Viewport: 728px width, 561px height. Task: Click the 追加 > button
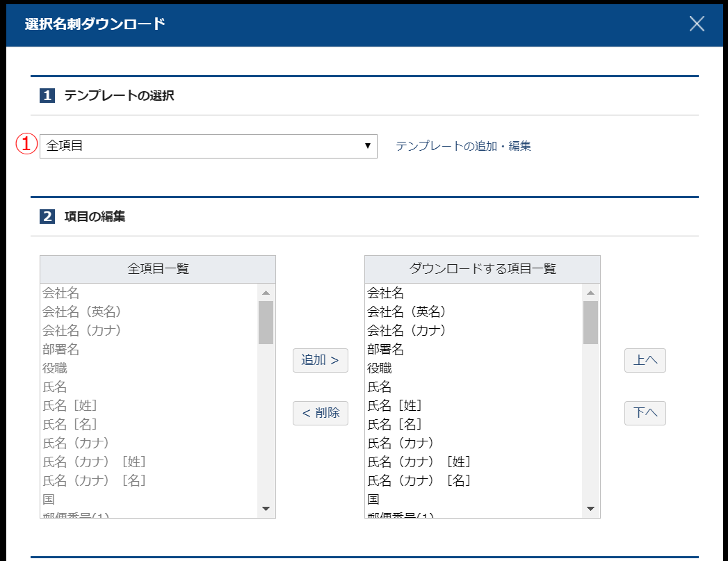point(320,360)
